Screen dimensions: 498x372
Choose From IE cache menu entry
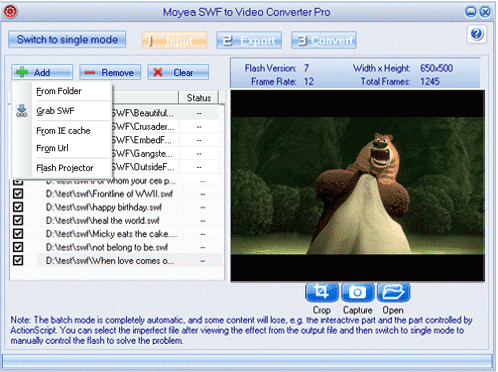[63, 131]
